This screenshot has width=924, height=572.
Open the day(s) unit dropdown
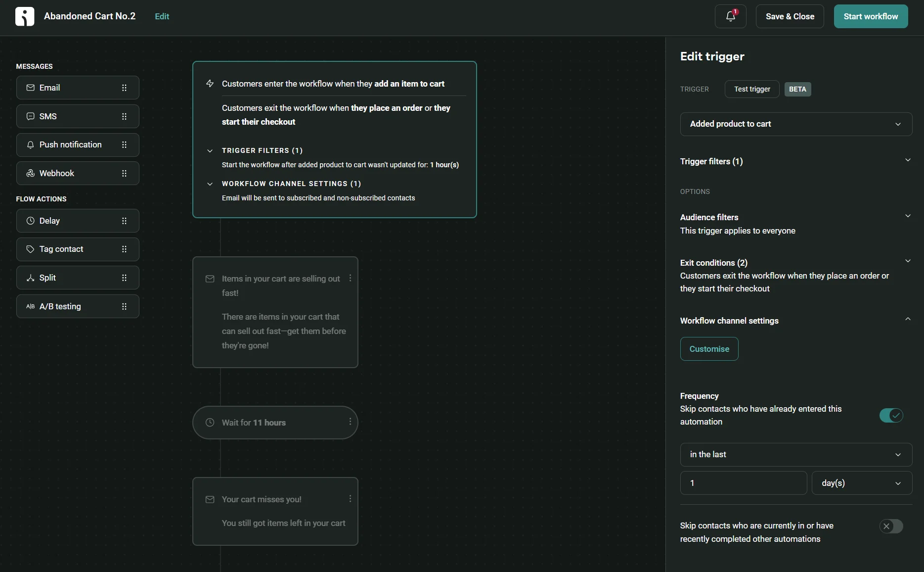click(862, 483)
